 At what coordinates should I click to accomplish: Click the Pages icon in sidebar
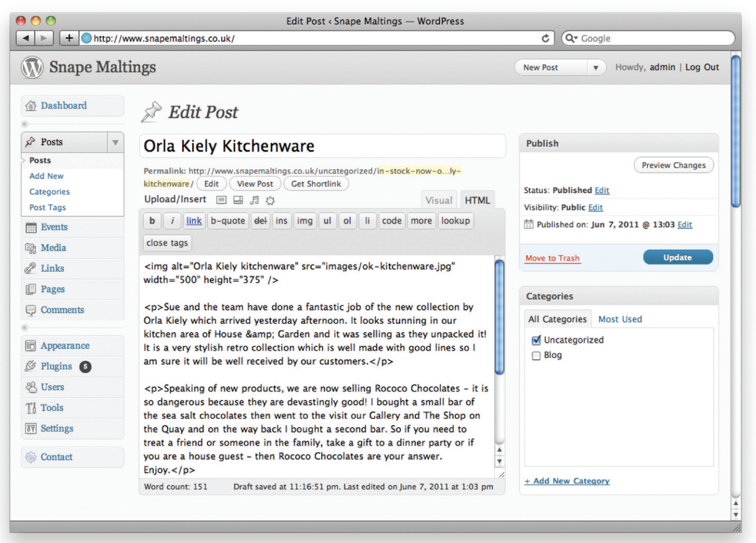(31, 289)
